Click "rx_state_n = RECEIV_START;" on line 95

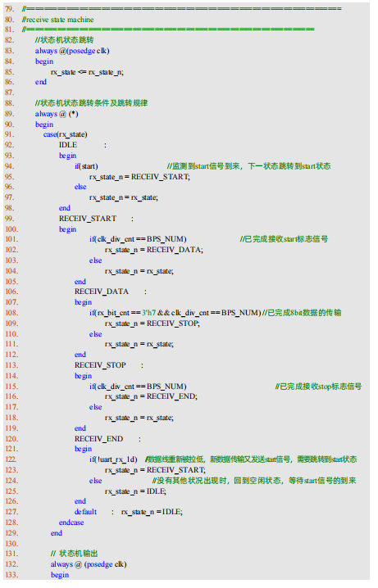139,177
